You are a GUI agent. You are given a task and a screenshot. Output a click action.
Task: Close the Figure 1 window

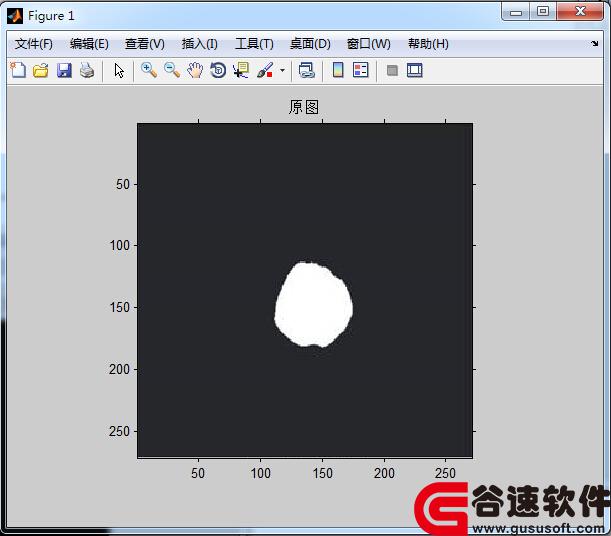(x=581, y=12)
